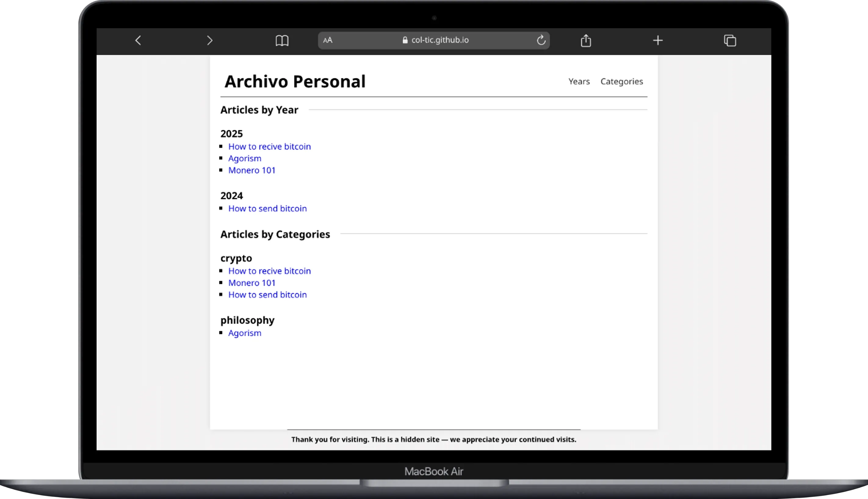Screen dimensions: 868x499
Task: Open the share sheet icon
Action: (x=586, y=40)
